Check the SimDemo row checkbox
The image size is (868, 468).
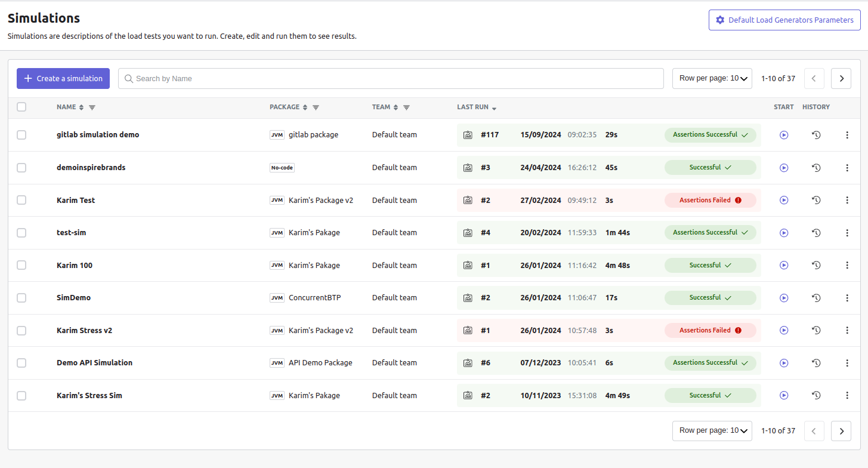(21, 298)
